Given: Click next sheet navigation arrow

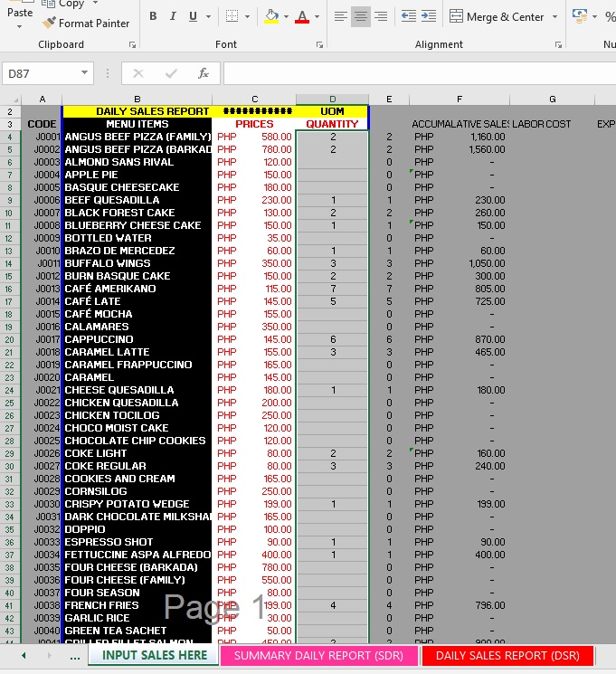Looking at the screenshot, I should pos(49,656).
